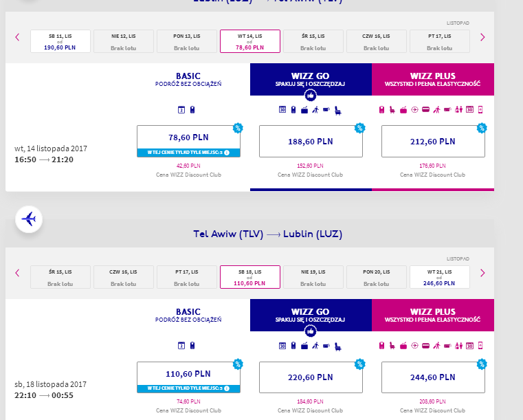Image resolution: width=523 pixels, height=420 pixels.
Task: Choose the outbound BASIC fare 78,60 PLN
Action: (188, 141)
